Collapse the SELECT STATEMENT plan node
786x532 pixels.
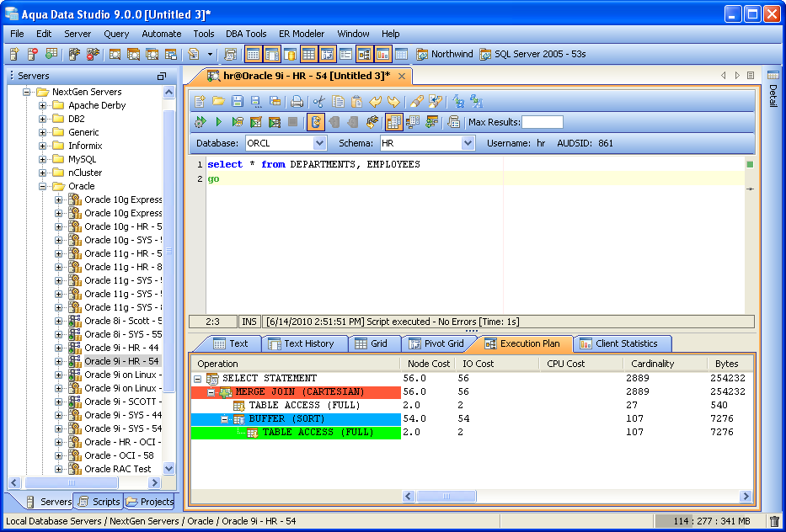[x=198, y=379]
